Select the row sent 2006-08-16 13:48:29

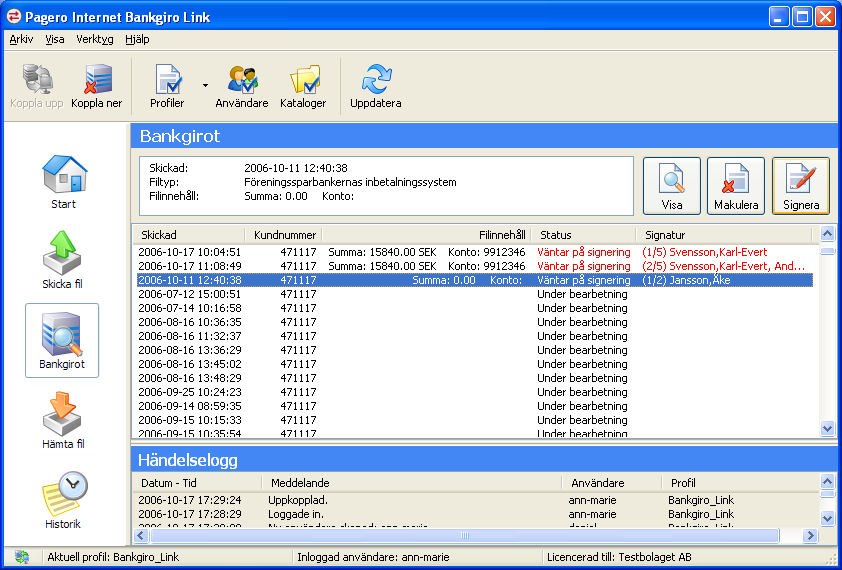point(473,378)
